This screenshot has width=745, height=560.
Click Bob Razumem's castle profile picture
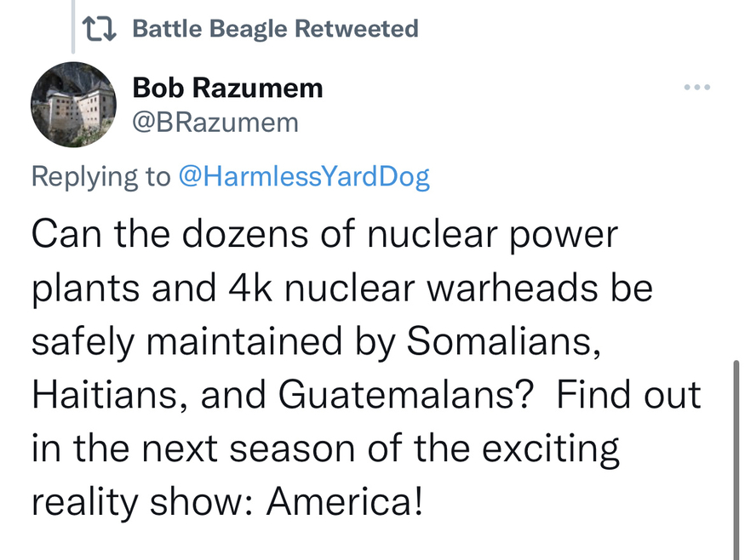tap(73, 105)
